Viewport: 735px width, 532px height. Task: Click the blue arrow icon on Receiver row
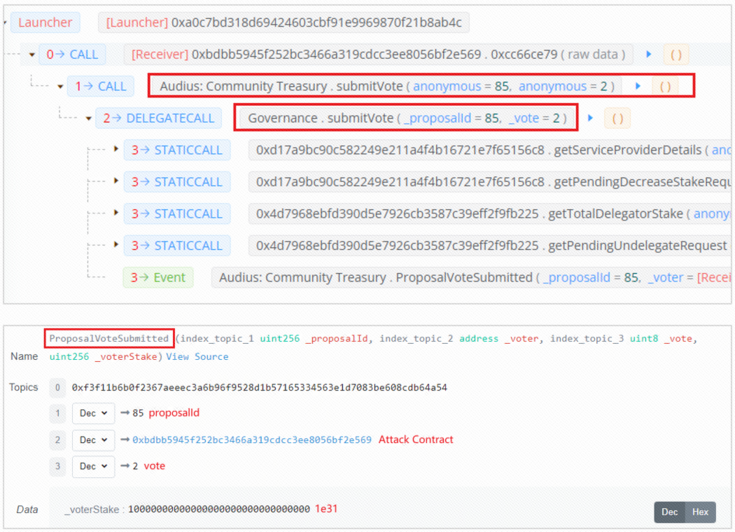point(649,54)
